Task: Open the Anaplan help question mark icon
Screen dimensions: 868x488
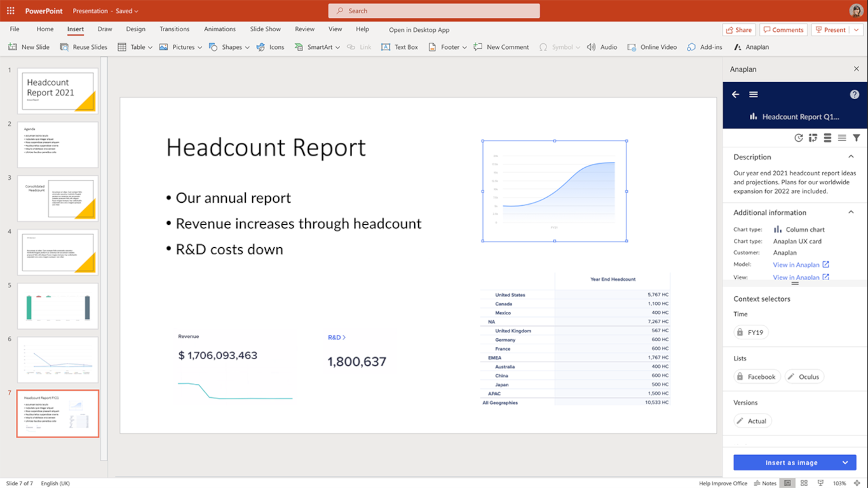Action: click(x=855, y=95)
